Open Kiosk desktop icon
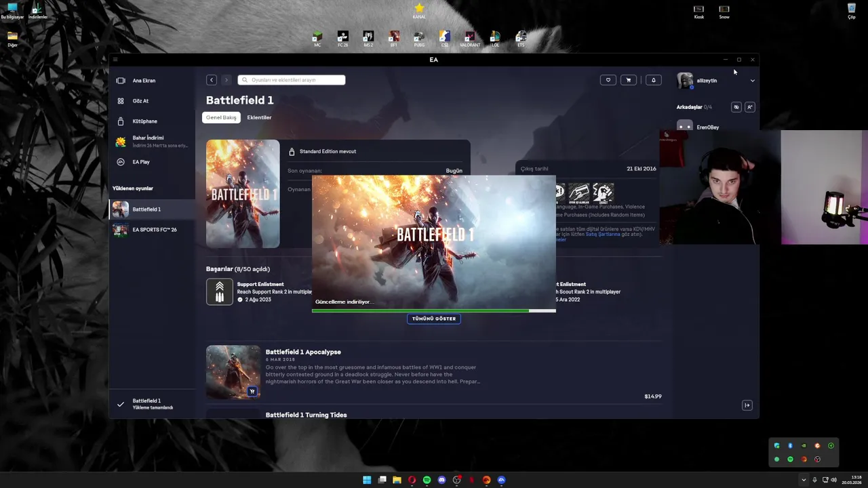868x488 pixels. 698,12
